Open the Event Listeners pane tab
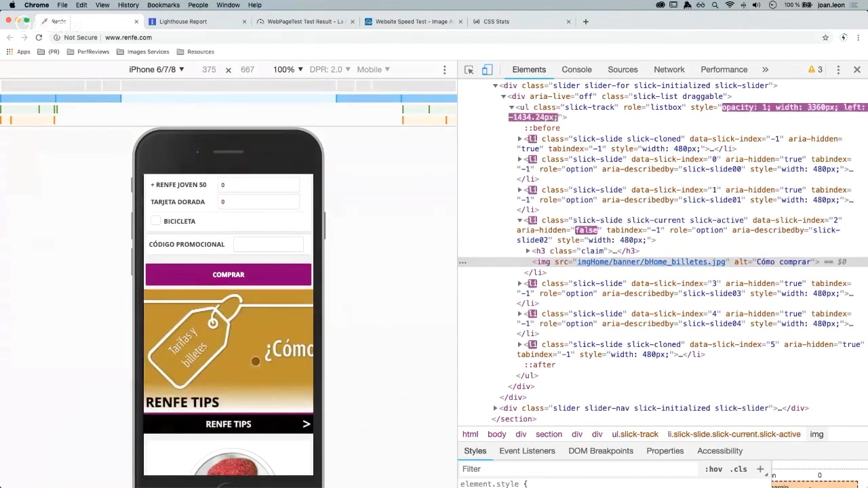 527,451
